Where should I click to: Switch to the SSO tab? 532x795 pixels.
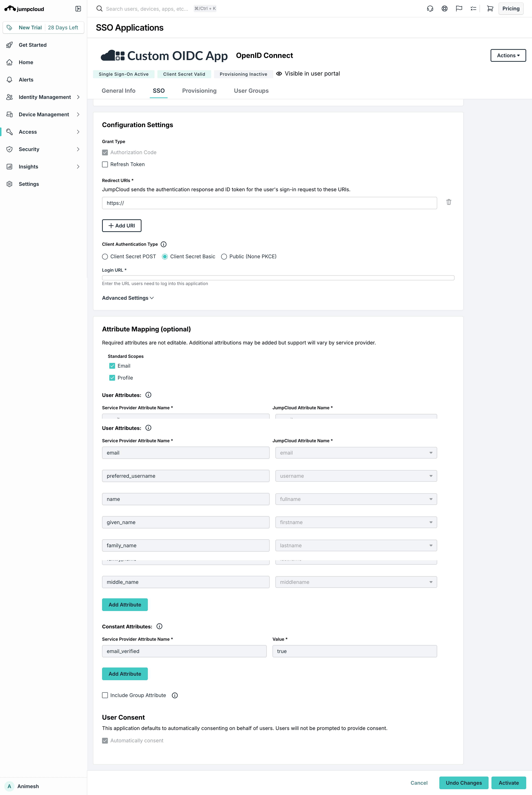(159, 91)
